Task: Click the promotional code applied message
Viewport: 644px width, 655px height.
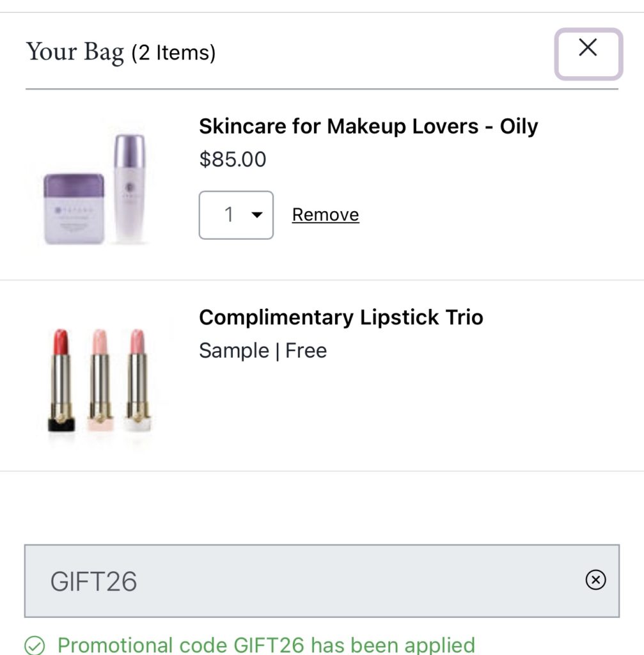Action: [x=266, y=645]
